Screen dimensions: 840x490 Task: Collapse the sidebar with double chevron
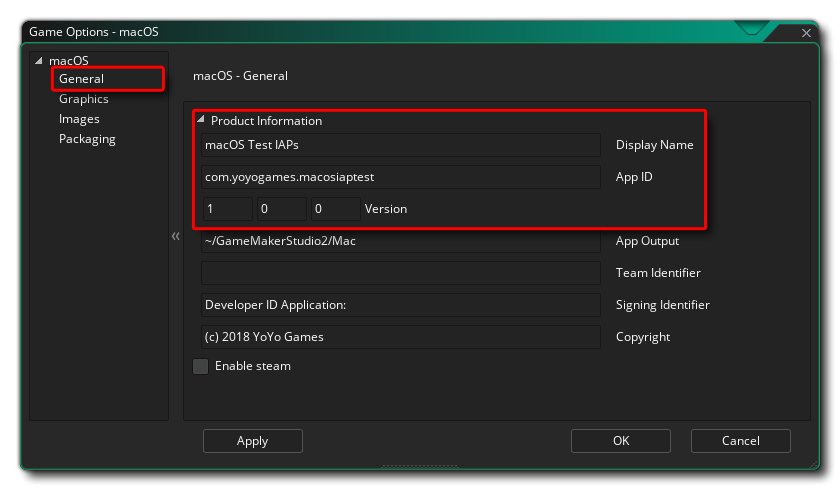[176, 236]
